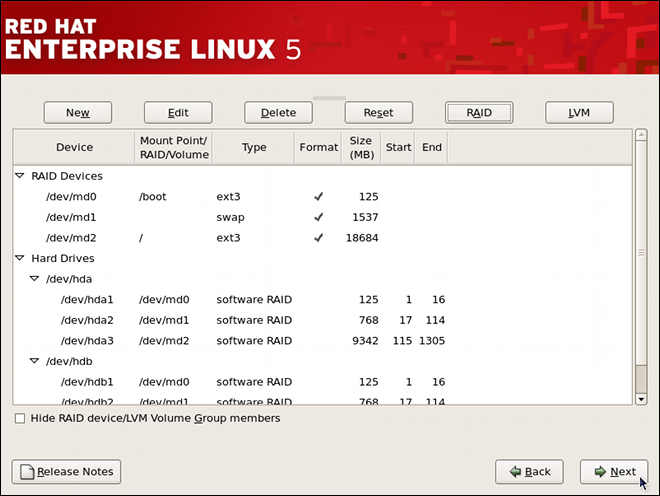Click the pane drag handle above Reset
This screenshot has width=660, height=496.
329,98
